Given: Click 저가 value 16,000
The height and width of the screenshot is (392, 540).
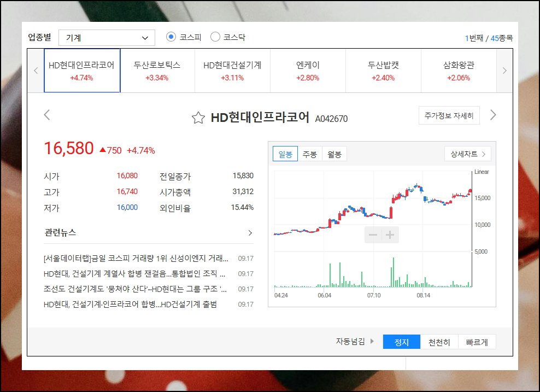Looking at the screenshot, I should click(x=127, y=207).
